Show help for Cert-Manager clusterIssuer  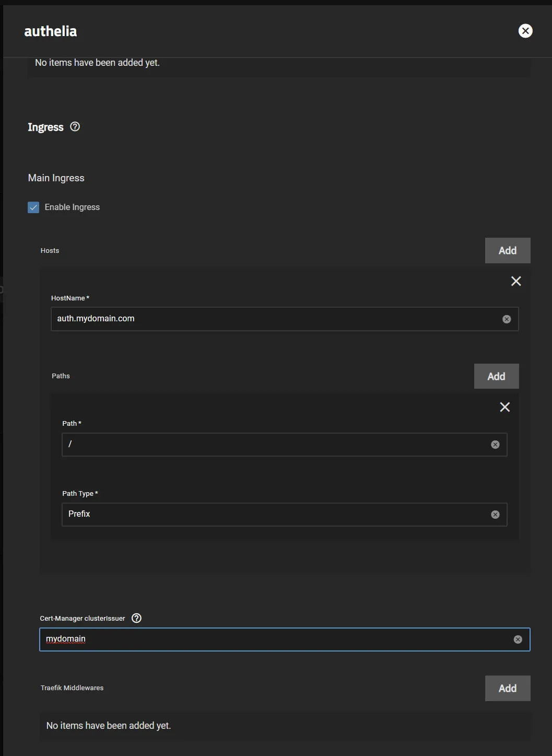[x=137, y=618]
